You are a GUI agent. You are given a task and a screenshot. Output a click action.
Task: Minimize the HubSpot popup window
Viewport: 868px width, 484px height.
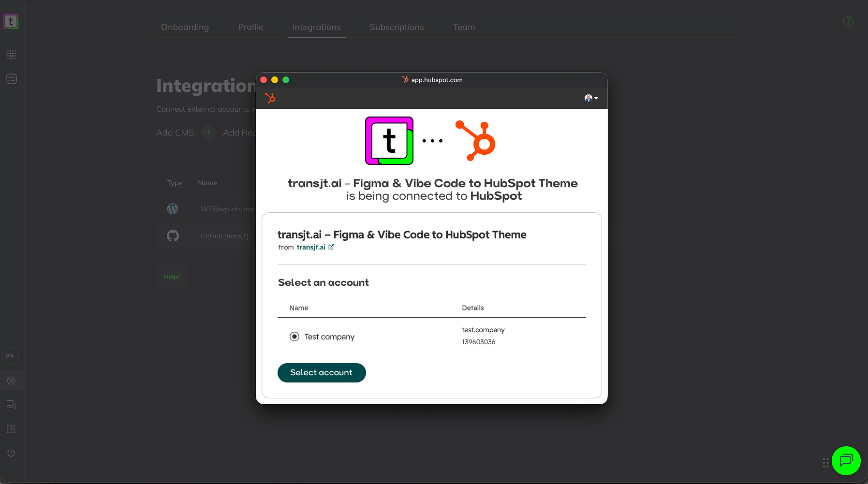(x=275, y=80)
